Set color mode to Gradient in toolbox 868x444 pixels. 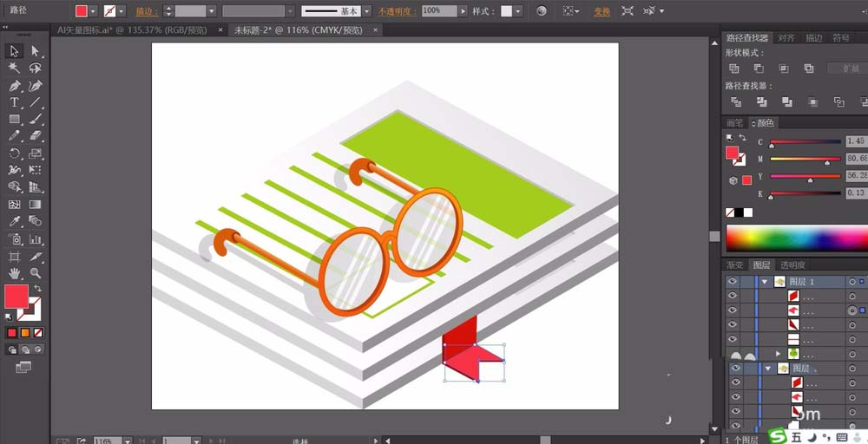[25, 333]
